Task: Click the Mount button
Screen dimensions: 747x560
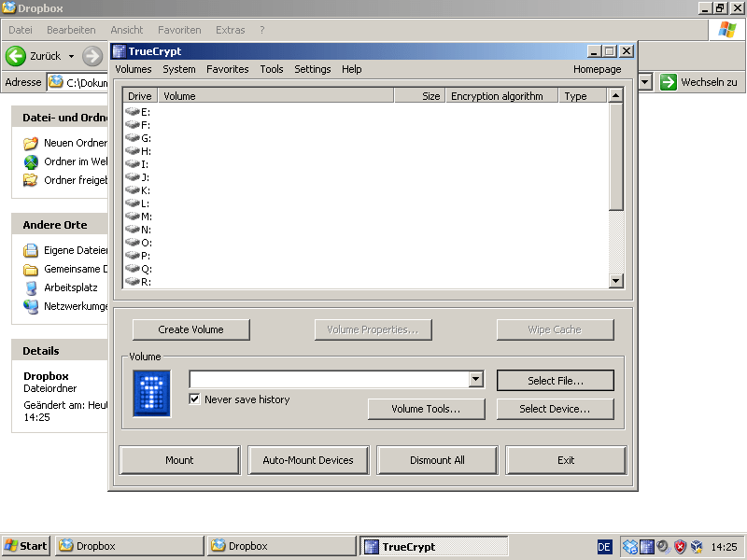Action: point(179,460)
